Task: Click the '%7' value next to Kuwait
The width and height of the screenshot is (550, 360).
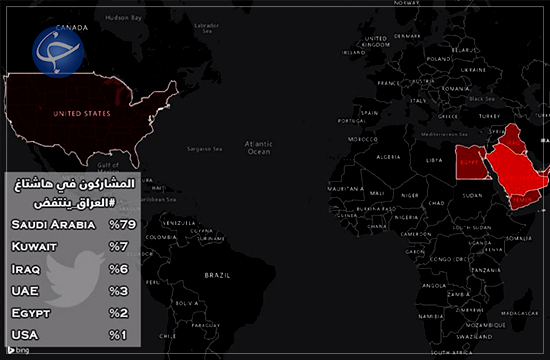Action: [x=118, y=246]
